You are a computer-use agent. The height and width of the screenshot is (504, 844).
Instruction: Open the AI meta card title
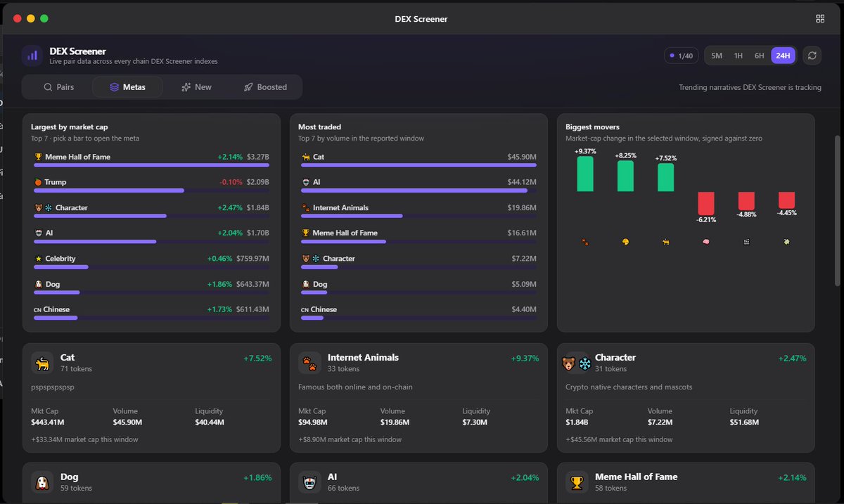[332, 477]
